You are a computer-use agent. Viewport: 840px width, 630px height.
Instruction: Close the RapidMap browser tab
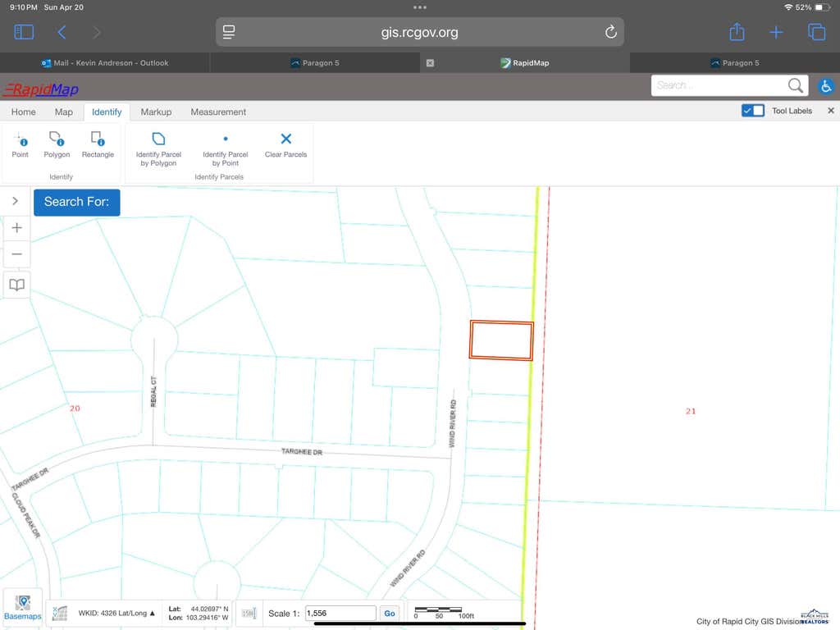pyautogui.click(x=430, y=62)
